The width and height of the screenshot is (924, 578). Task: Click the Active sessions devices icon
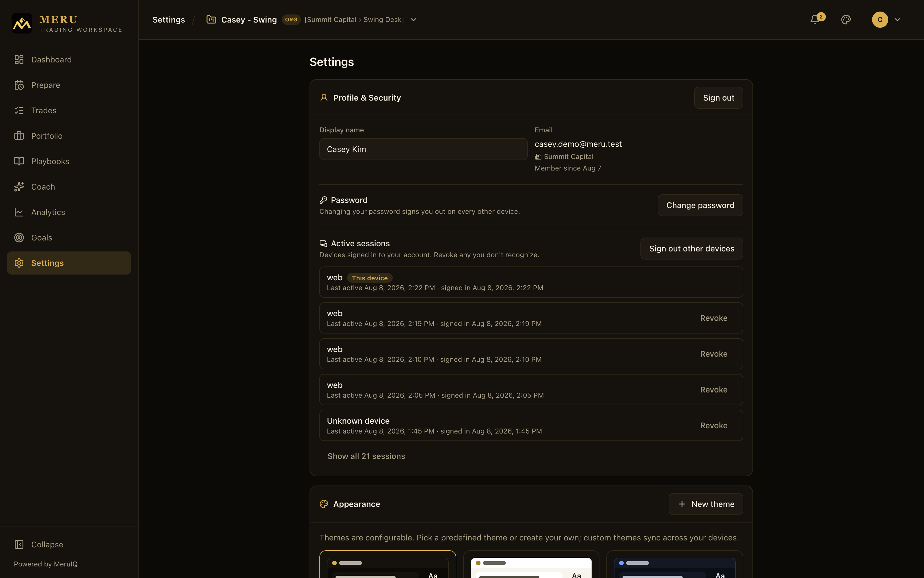[323, 244]
